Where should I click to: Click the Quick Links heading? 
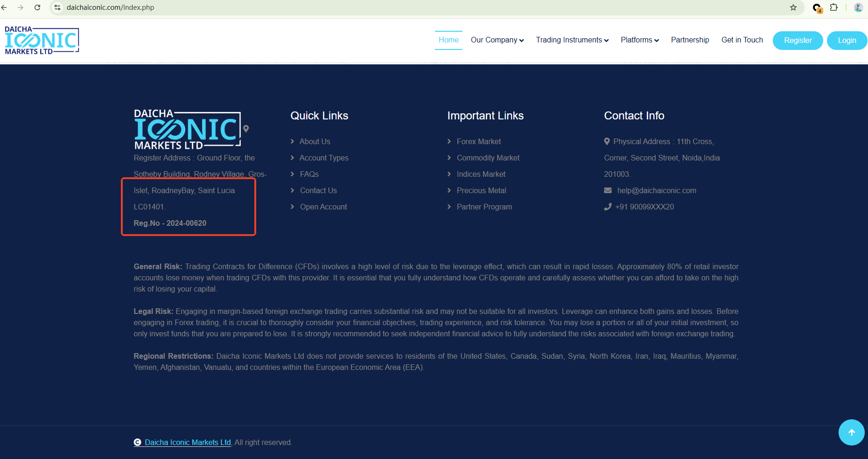click(x=319, y=116)
